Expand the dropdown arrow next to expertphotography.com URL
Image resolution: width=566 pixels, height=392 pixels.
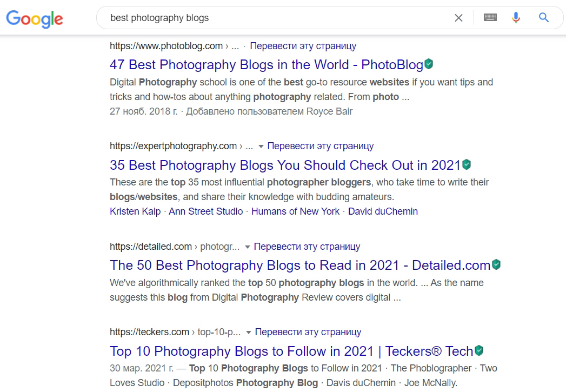[x=261, y=147]
